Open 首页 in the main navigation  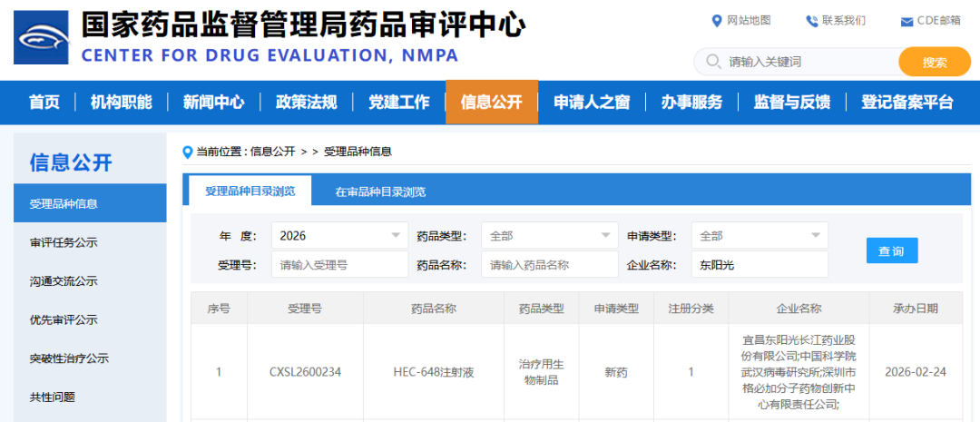click(44, 102)
